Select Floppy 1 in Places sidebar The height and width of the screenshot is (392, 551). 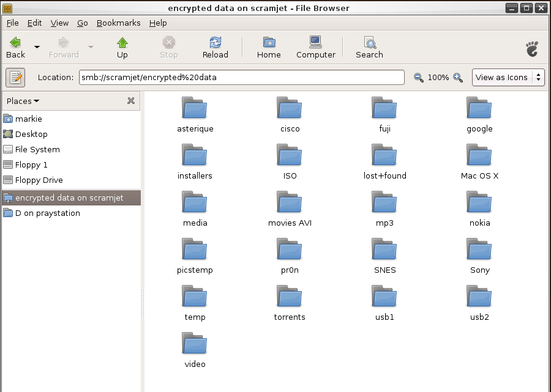tap(72, 165)
